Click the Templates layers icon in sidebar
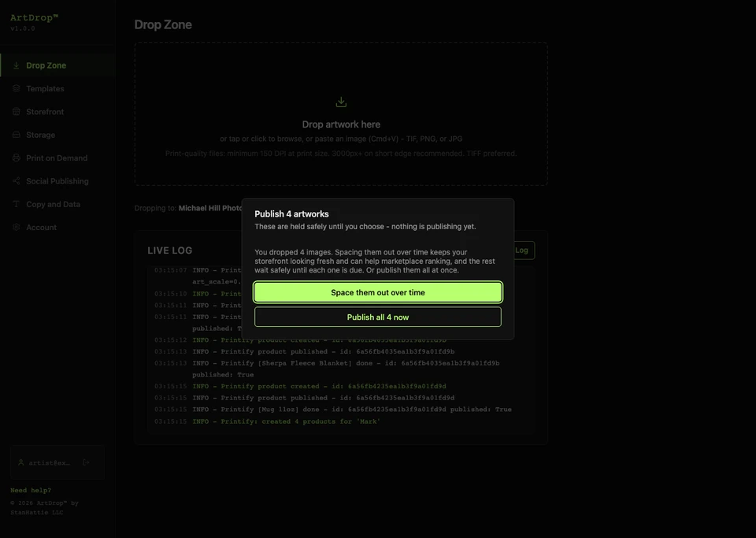This screenshot has width=756, height=538. (16, 88)
